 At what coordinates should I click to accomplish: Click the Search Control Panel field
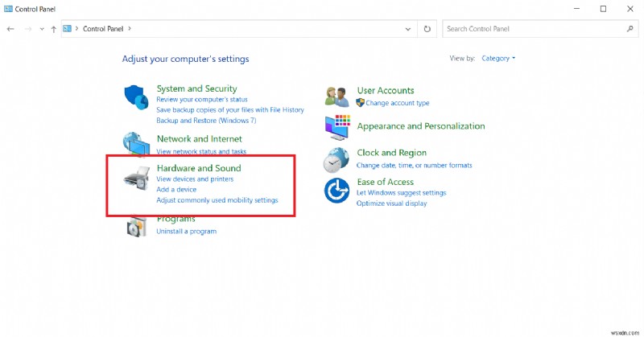531,29
